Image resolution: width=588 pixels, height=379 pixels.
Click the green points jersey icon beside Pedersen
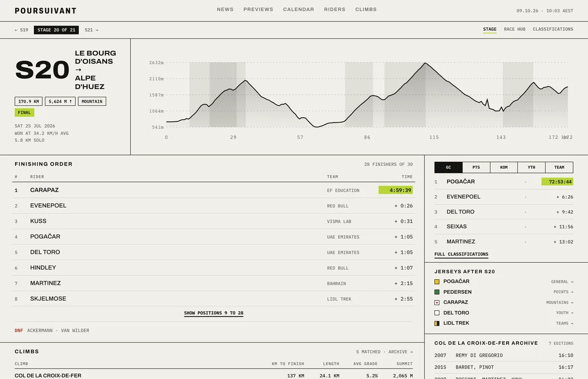[x=437, y=292]
